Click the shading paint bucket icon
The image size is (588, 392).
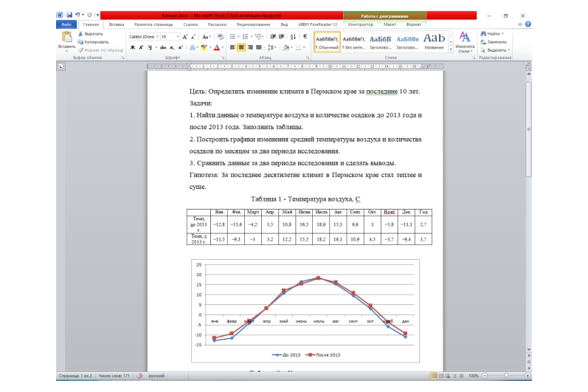(x=286, y=48)
